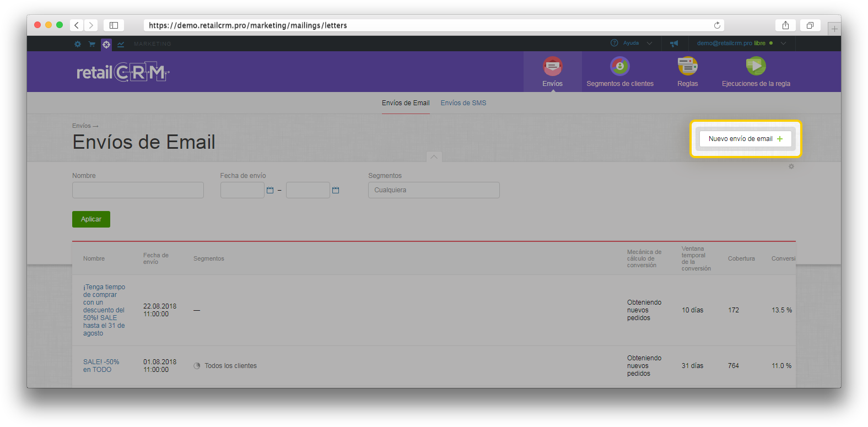The width and height of the screenshot is (868, 427).
Task: Open the shopping cart sales section
Action: (92, 44)
